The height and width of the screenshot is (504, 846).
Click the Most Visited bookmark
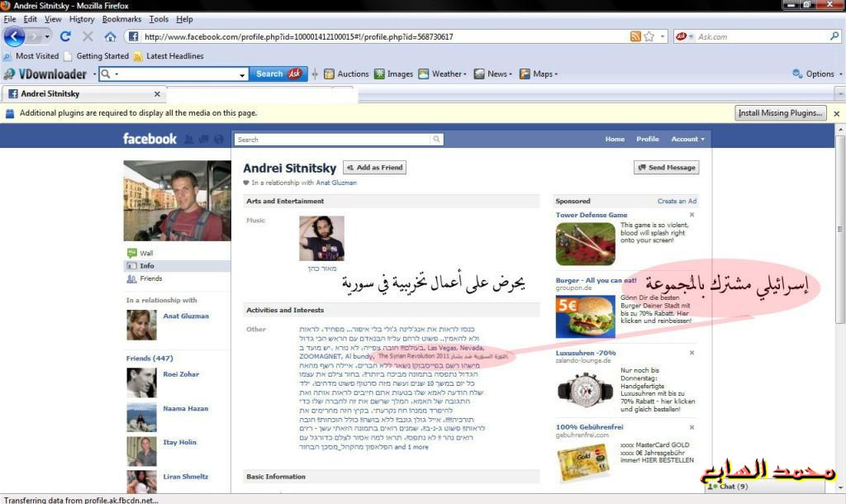point(31,56)
